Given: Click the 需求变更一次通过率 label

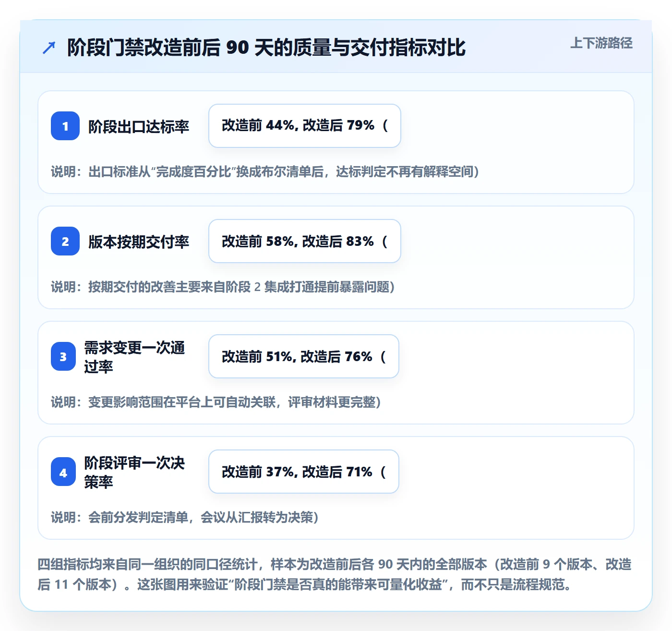Looking at the screenshot, I should (134, 357).
